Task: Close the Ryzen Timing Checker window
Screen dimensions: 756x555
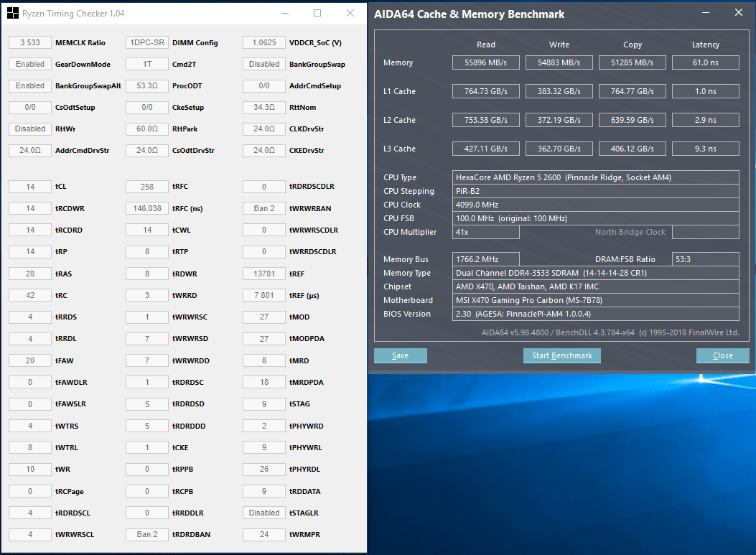Action: click(x=350, y=14)
